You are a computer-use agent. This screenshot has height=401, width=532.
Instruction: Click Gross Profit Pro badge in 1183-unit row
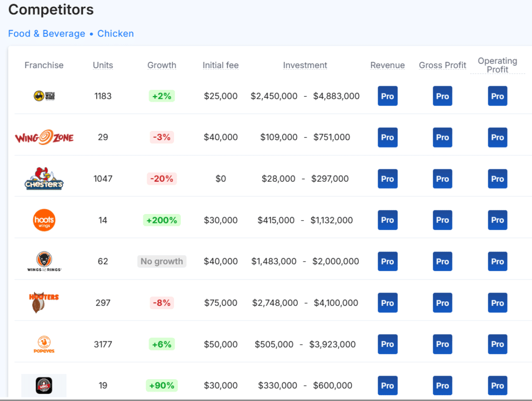pos(443,96)
